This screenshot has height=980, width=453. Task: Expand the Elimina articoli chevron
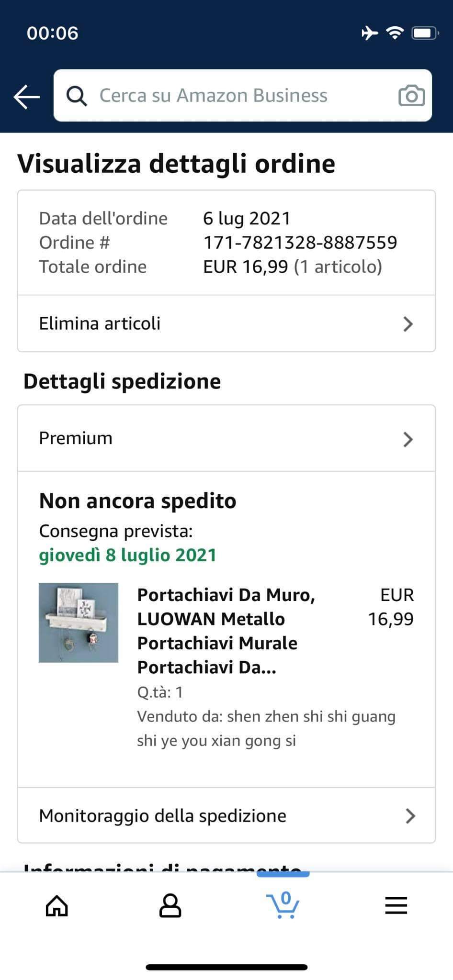408,324
